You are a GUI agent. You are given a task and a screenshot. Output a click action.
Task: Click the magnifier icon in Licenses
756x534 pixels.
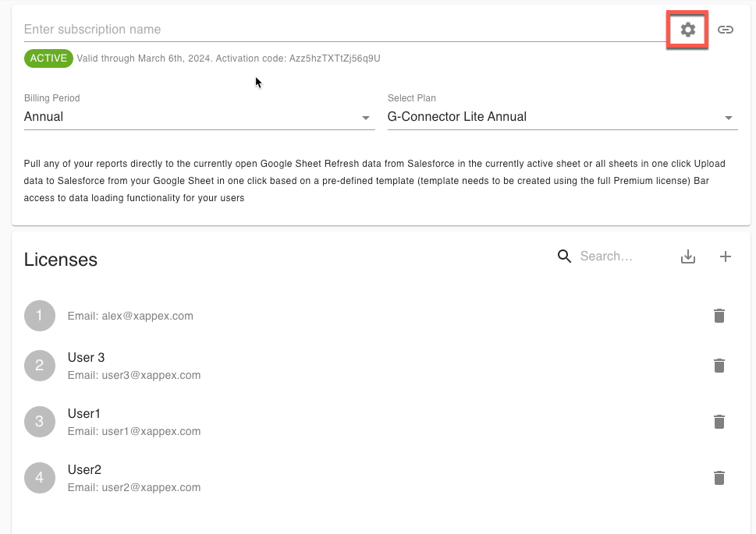pos(564,256)
